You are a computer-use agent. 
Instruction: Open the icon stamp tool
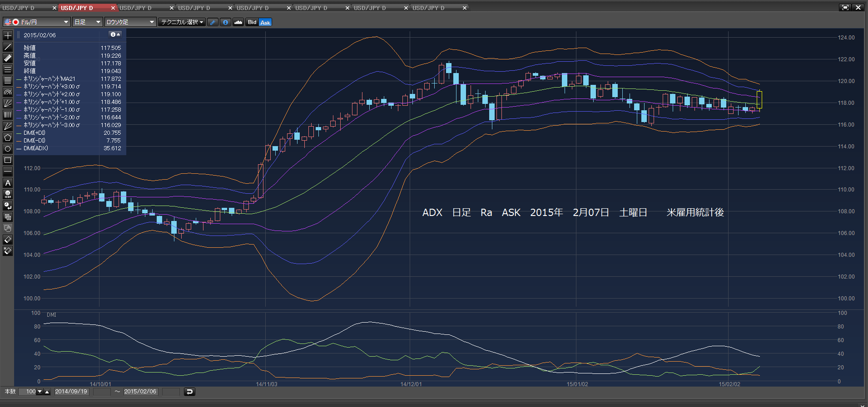[x=8, y=194]
